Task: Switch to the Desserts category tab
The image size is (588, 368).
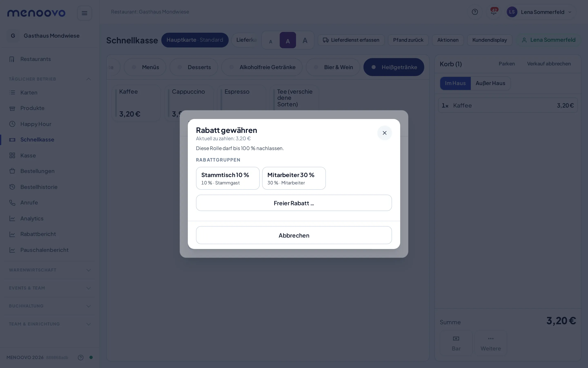Action: click(x=194, y=67)
